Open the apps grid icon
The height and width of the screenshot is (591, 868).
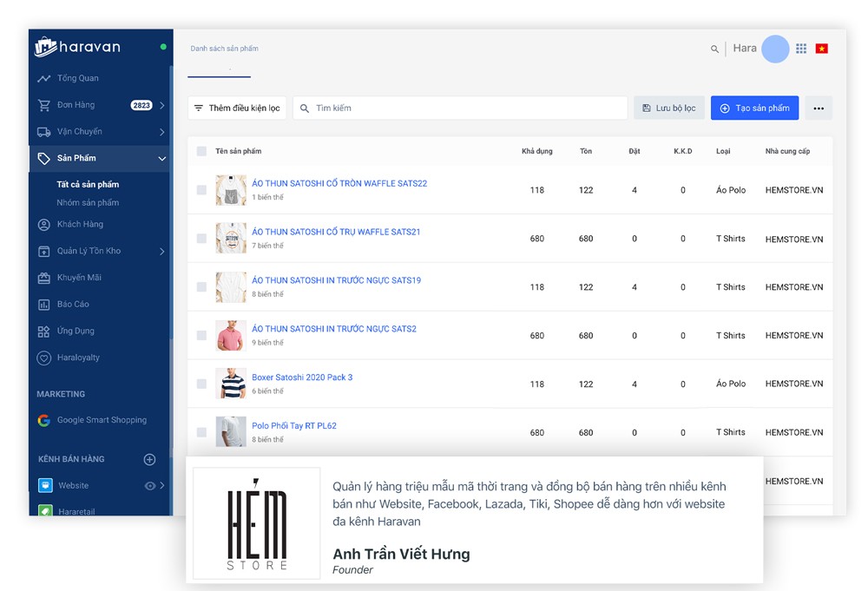tap(801, 49)
